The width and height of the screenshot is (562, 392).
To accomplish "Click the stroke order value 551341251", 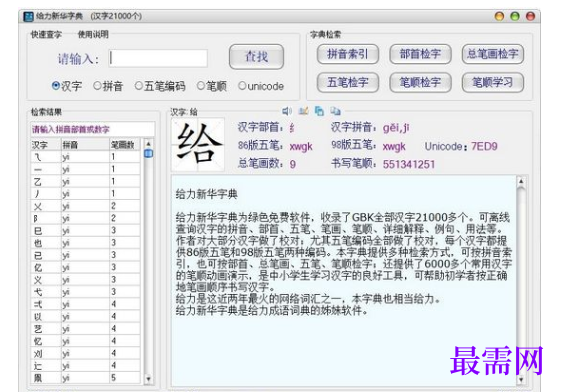I will coord(409,164).
